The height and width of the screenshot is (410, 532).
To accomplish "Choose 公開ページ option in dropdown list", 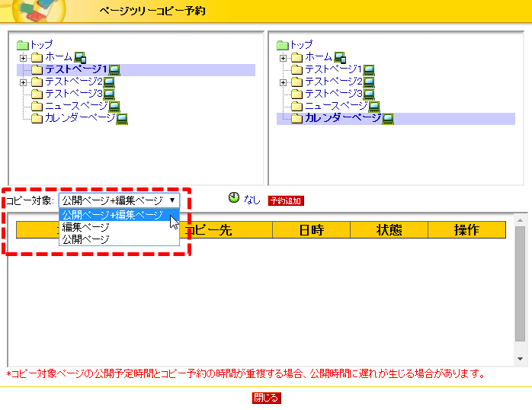I will coord(119,239).
